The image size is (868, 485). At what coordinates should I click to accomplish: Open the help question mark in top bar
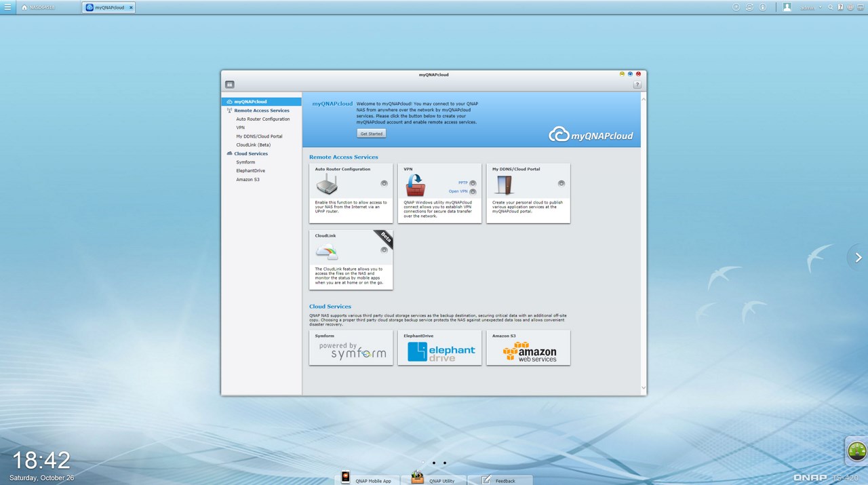(x=840, y=7)
